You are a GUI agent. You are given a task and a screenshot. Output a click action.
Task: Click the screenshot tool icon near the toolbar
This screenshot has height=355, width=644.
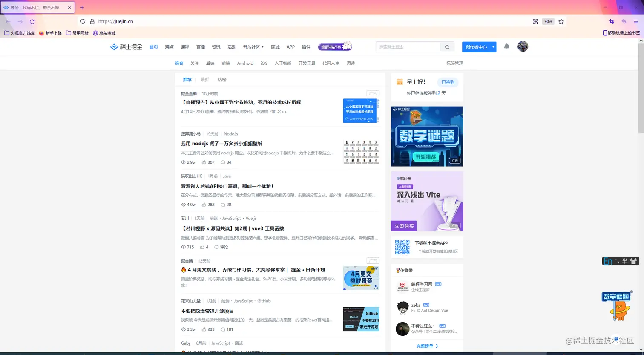tap(612, 21)
